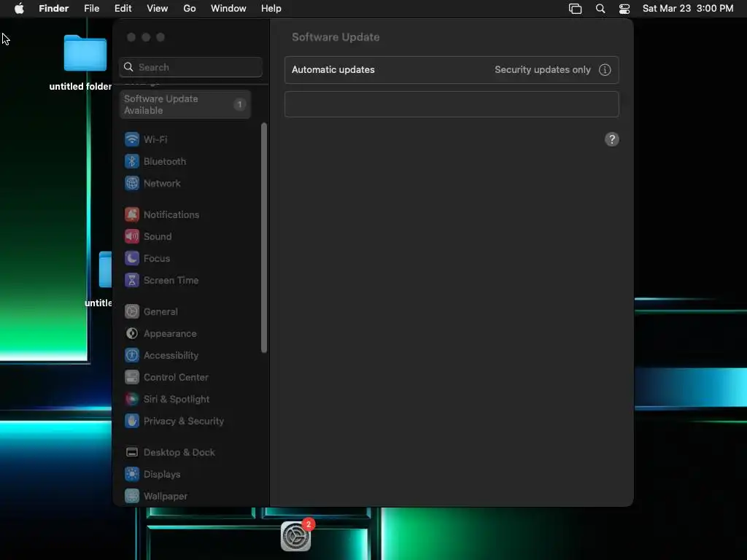Screen dimensions: 747x560
Task: Click the Control Center label text
Action: pos(177,378)
